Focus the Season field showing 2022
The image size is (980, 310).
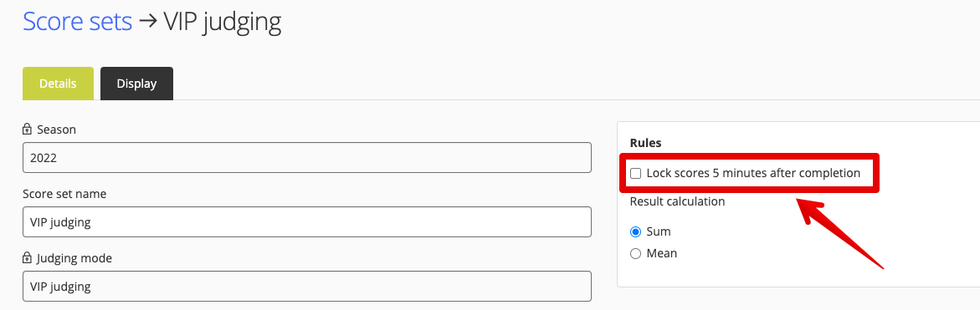click(307, 158)
